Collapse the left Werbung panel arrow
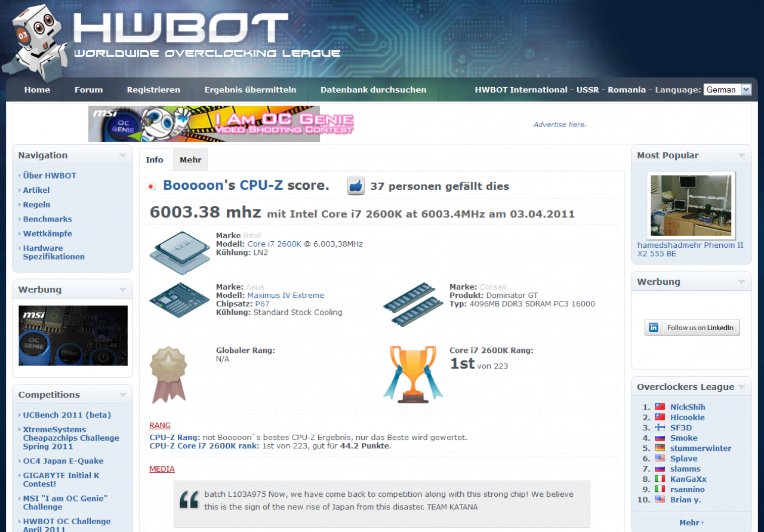Screen dimensions: 764x532 pos(122,290)
